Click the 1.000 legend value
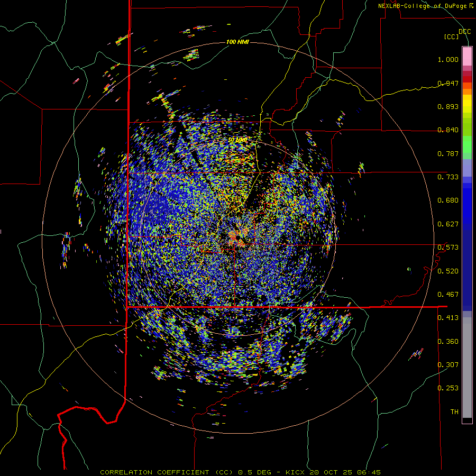 448,59
